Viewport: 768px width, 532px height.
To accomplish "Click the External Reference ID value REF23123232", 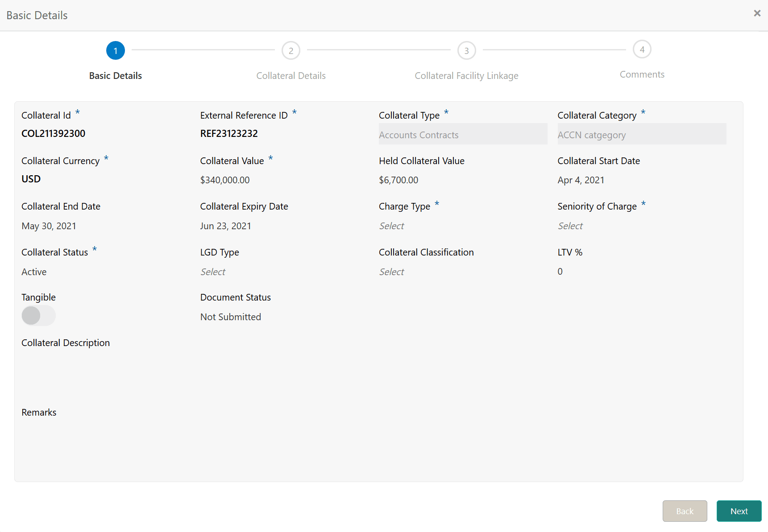I will pos(229,133).
